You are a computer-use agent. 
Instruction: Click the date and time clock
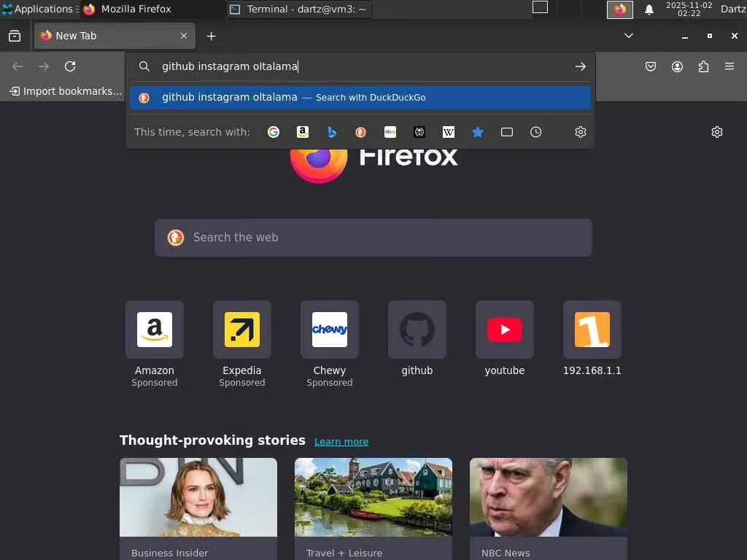(x=689, y=9)
